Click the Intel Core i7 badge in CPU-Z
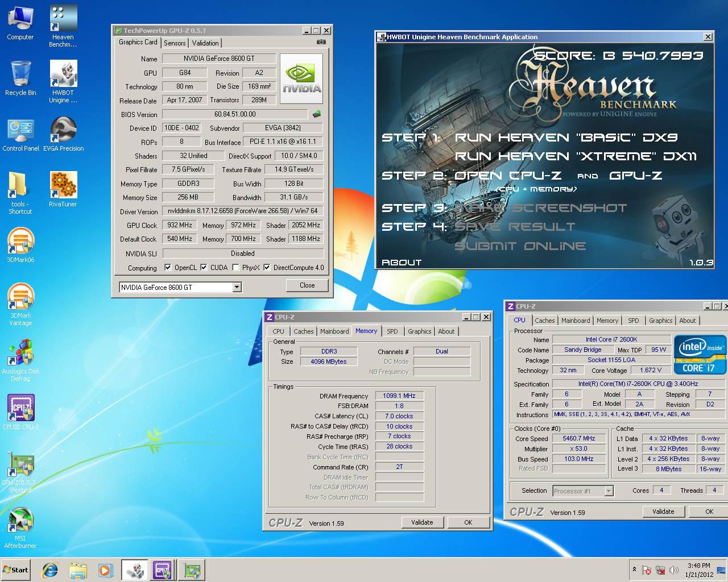 point(700,354)
